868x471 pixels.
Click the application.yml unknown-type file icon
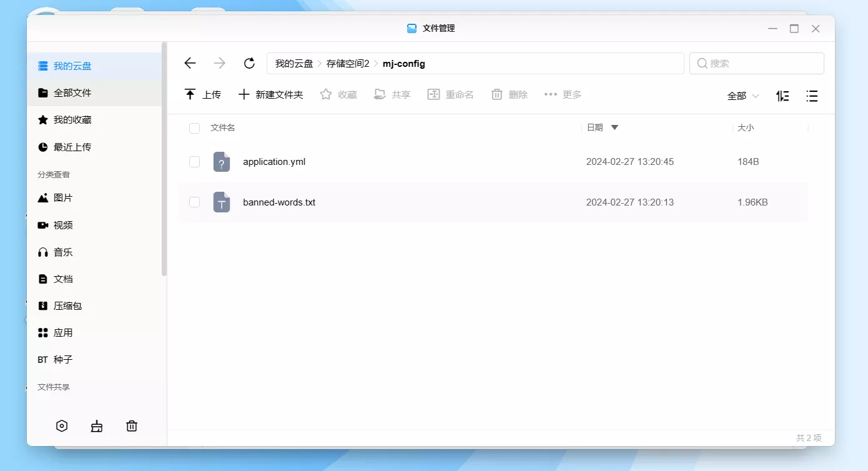pos(222,162)
